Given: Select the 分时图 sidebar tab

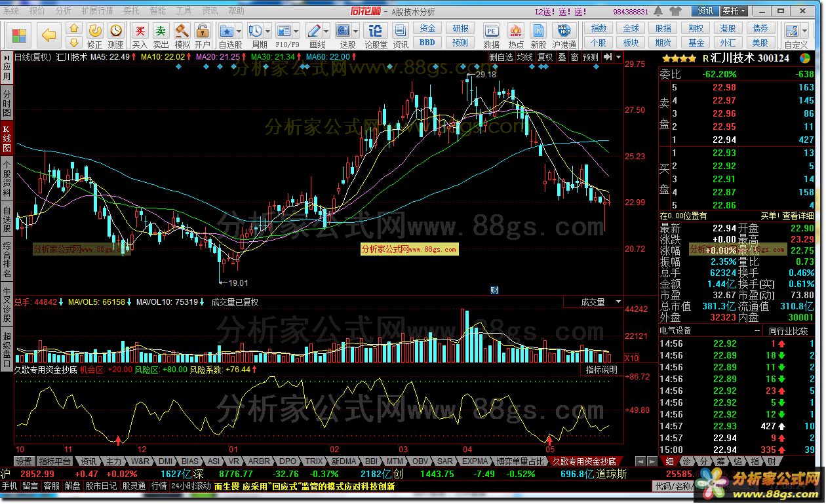Looking at the screenshot, I should click(x=7, y=104).
